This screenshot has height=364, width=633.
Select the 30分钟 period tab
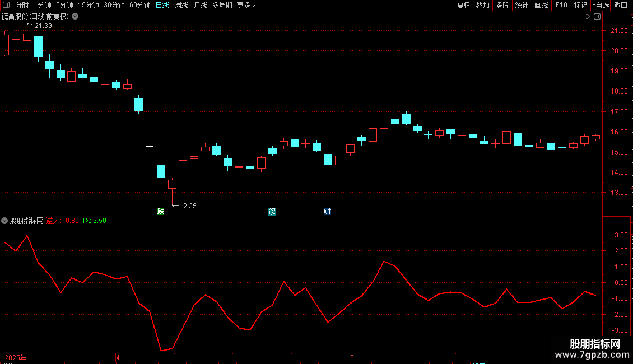pos(114,5)
